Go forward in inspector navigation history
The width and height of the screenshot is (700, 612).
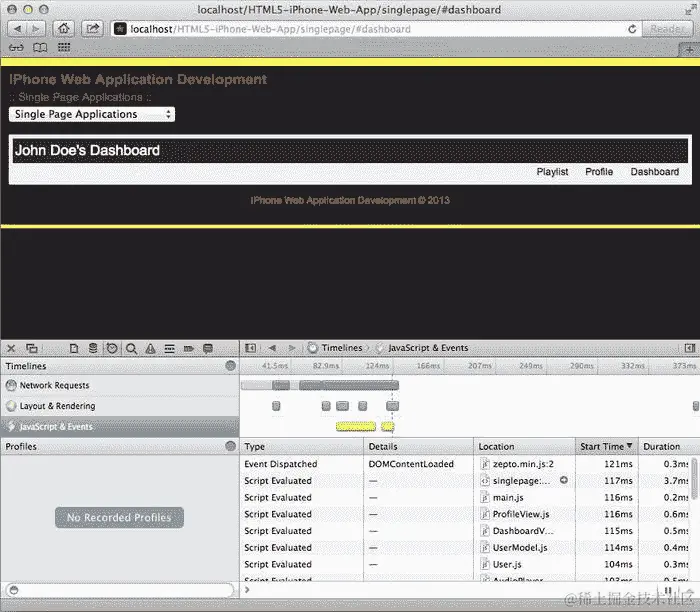pyautogui.click(x=292, y=348)
